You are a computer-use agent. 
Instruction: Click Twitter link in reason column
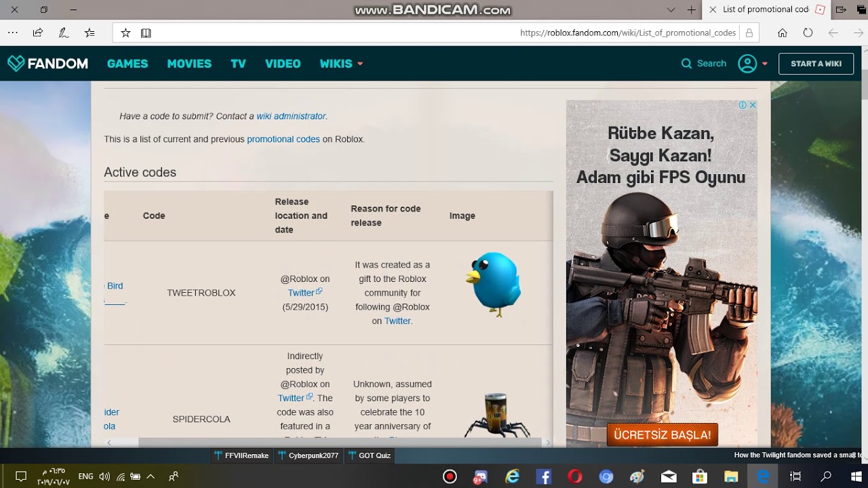click(397, 321)
